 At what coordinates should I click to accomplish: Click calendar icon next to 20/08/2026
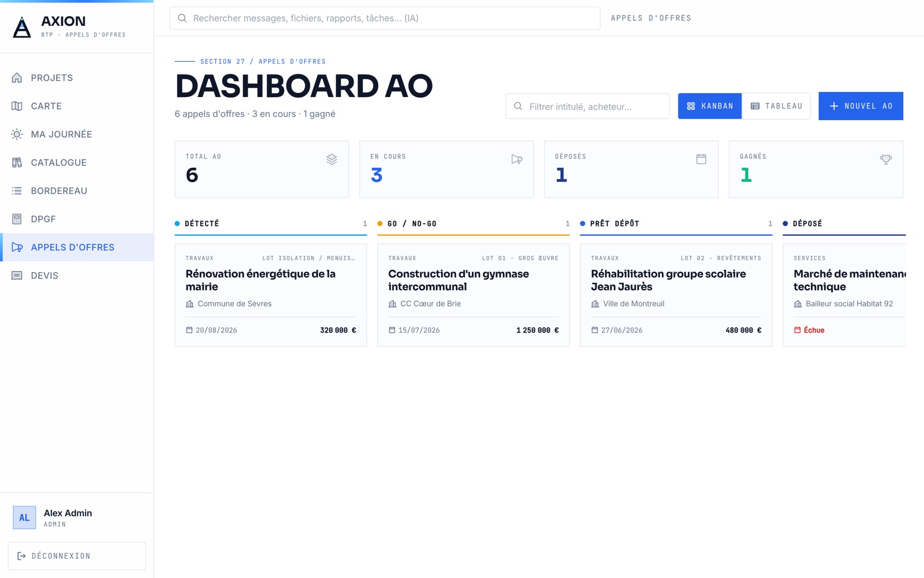[x=189, y=330]
